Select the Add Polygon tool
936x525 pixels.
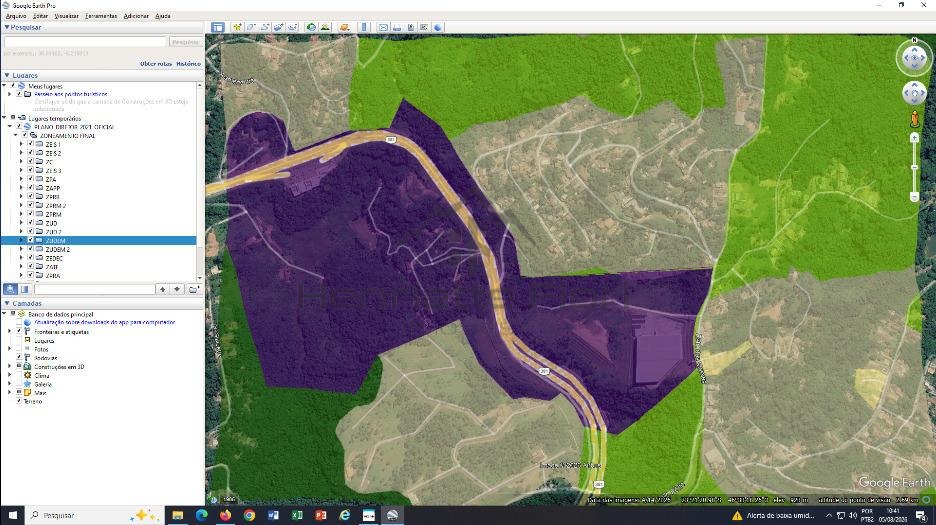(251, 27)
